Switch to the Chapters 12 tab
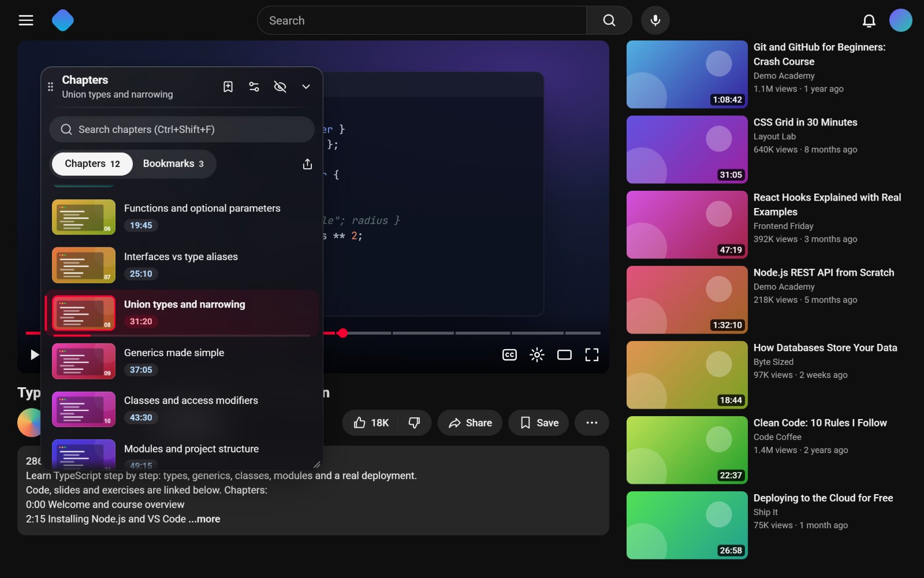Screen dimensions: 924x578 click(92, 164)
